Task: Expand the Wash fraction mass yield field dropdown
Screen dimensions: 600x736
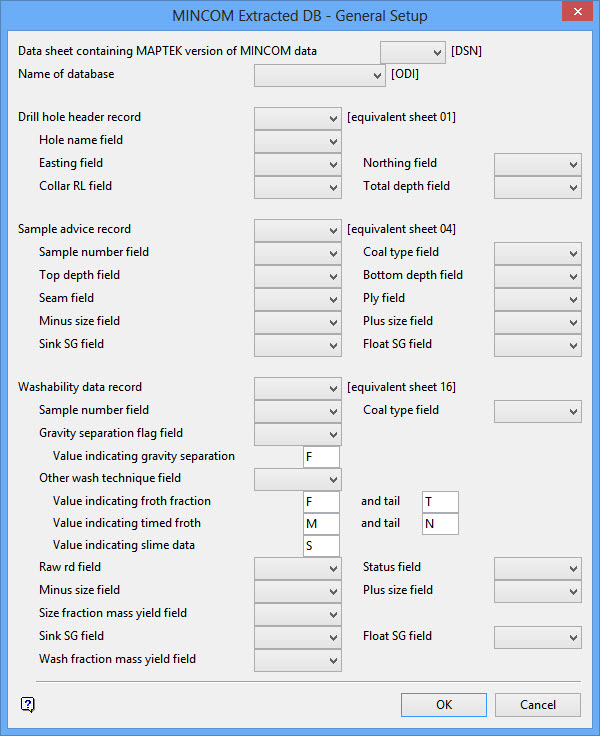Action: (x=298, y=660)
